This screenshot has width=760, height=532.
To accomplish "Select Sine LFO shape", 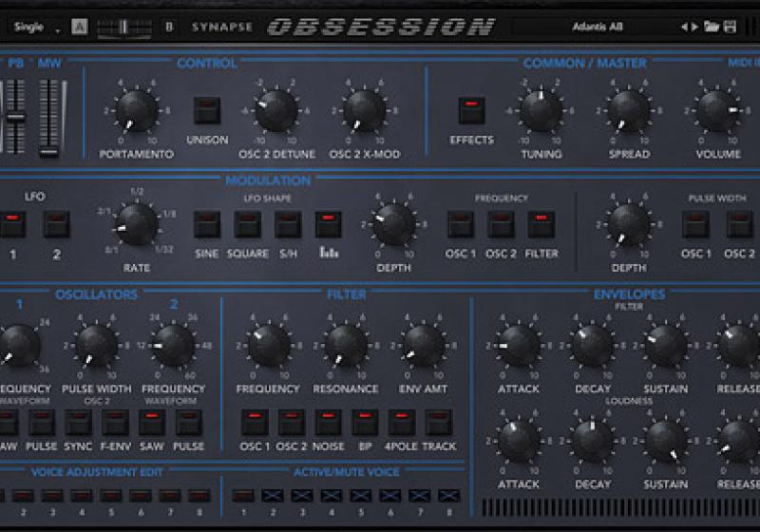I will click(x=207, y=224).
